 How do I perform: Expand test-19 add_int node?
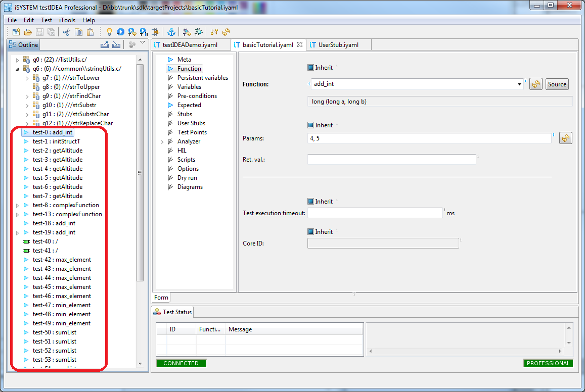pyautogui.click(x=17, y=233)
